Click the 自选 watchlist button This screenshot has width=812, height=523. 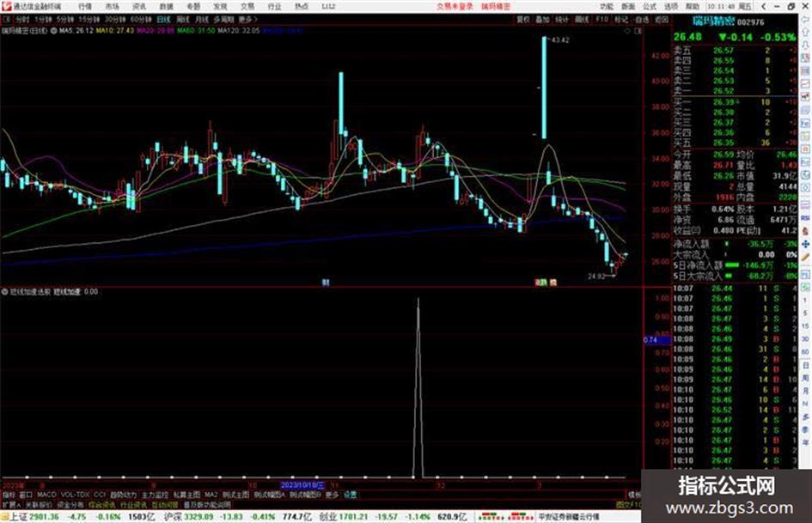[642, 19]
